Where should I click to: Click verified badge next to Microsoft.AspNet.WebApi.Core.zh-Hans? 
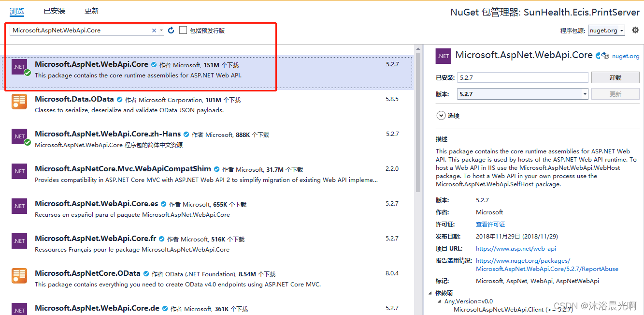(x=186, y=135)
